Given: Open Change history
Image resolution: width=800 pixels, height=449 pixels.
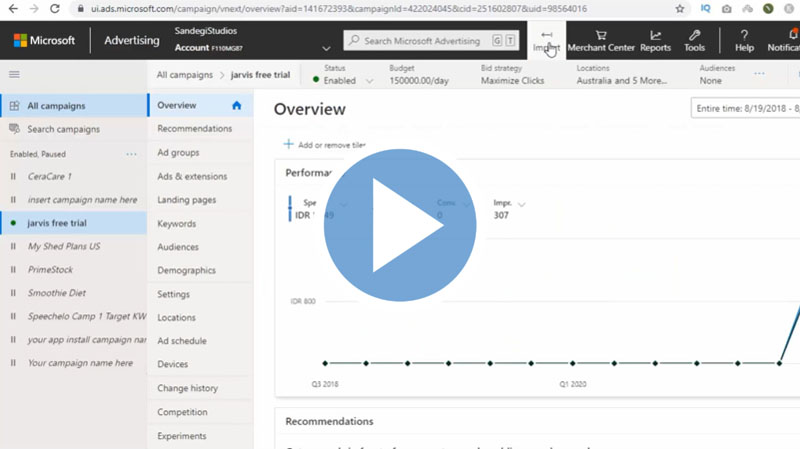Looking at the screenshot, I should click(x=187, y=388).
